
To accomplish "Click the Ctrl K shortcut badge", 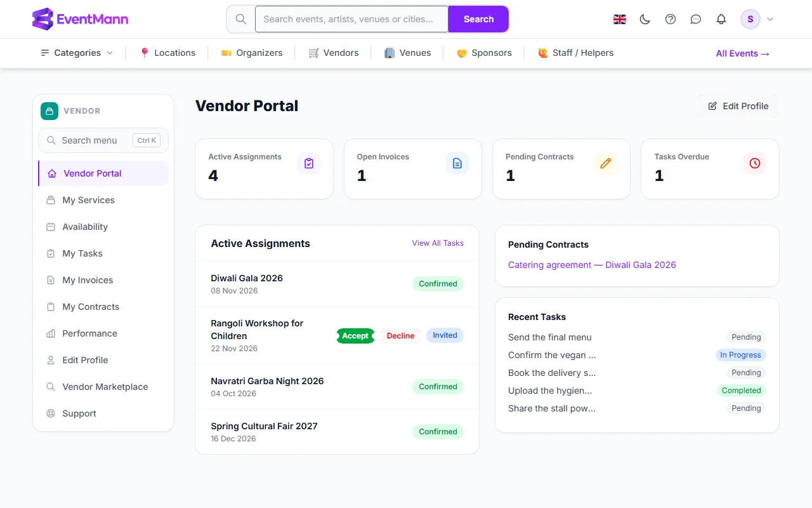I will click(x=147, y=140).
